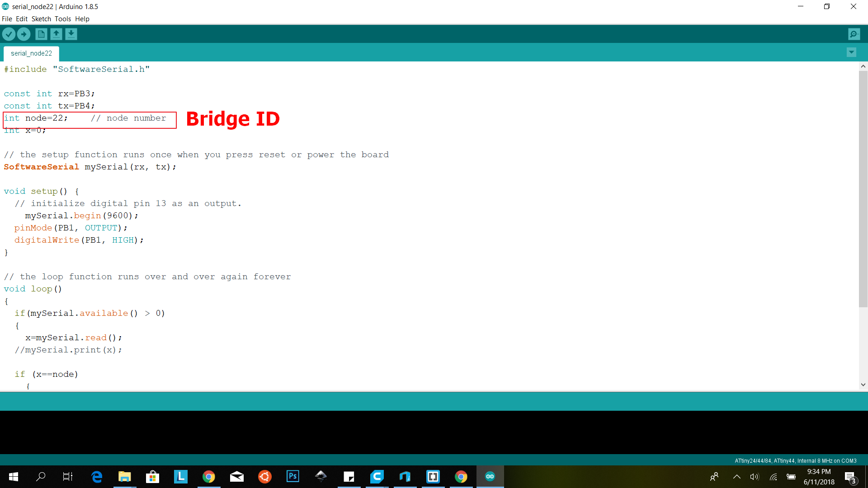
Task: Expand the tab options dropdown arrow
Action: pyautogui.click(x=851, y=52)
